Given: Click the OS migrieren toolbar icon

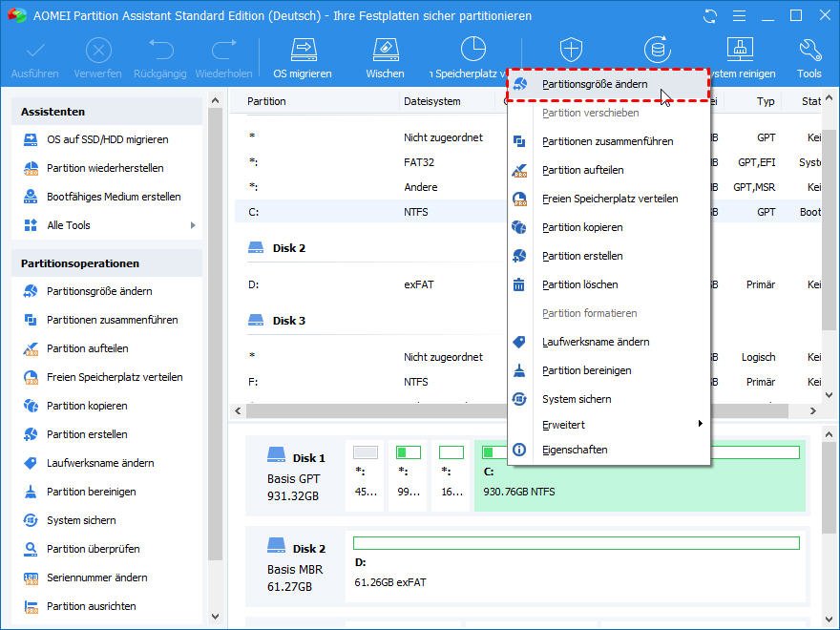Looking at the screenshot, I should 304,51.
